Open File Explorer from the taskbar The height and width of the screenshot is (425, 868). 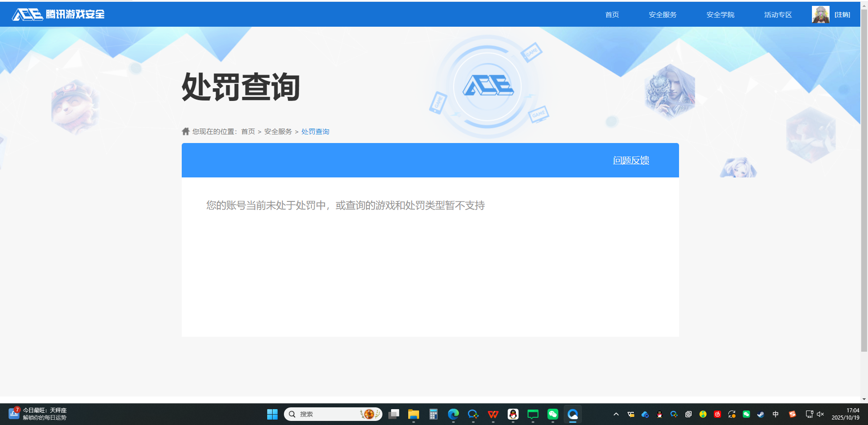tap(413, 414)
